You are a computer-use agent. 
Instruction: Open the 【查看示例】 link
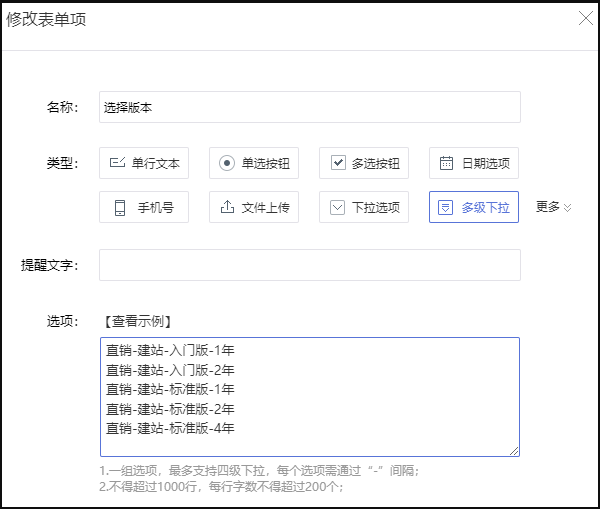[x=138, y=321]
